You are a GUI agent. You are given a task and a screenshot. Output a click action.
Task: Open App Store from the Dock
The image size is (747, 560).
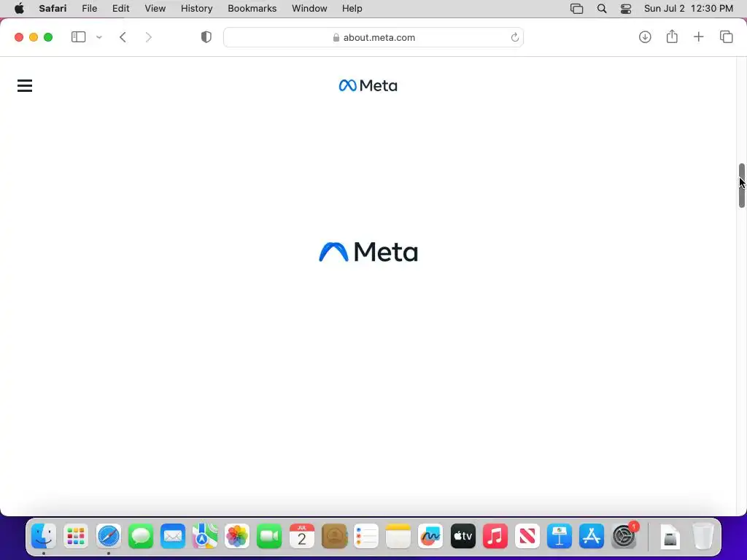pyautogui.click(x=591, y=537)
